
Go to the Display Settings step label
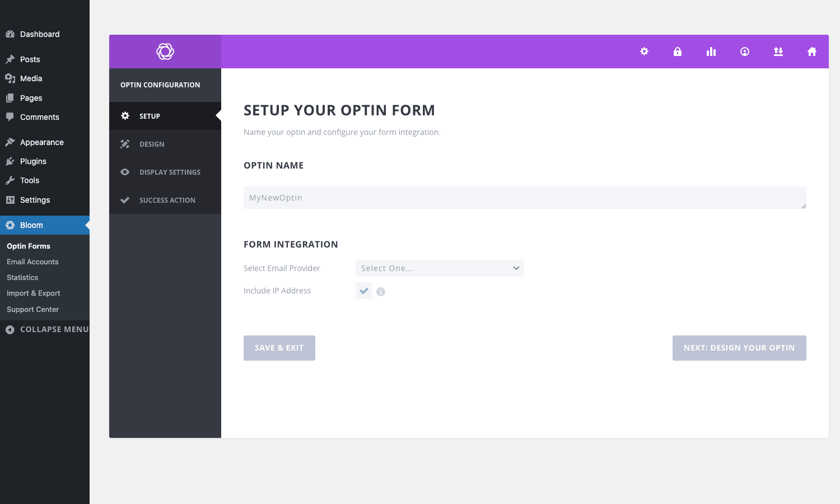[x=170, y=172]
